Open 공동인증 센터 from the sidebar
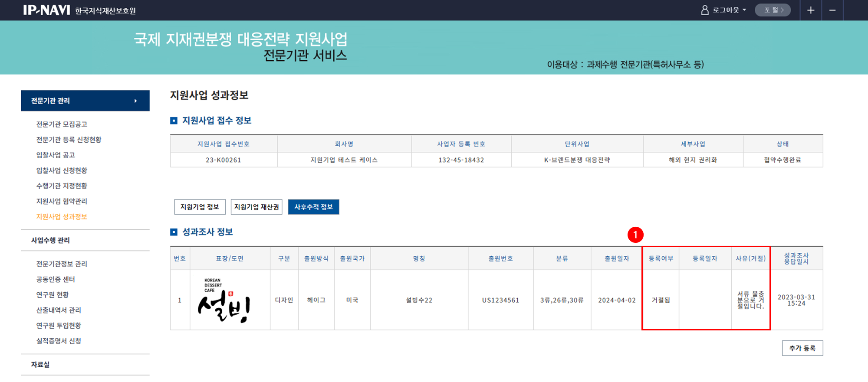 (56, 279)
